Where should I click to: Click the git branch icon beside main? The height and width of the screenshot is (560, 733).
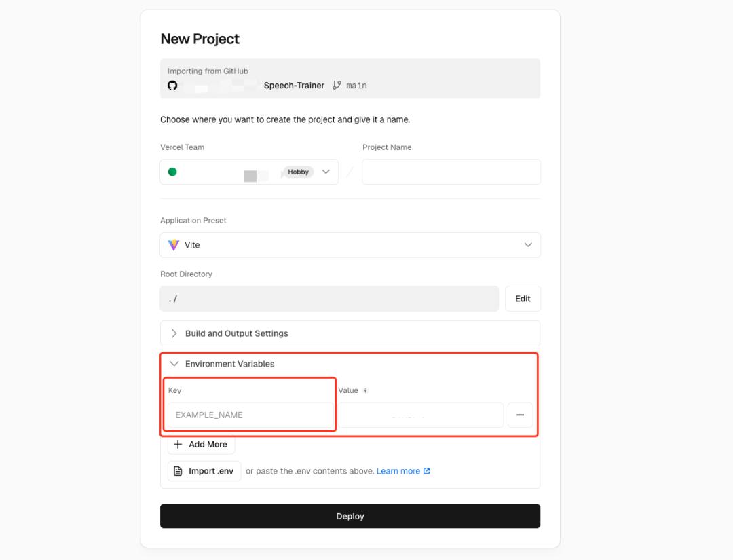(x=337, y=86)
